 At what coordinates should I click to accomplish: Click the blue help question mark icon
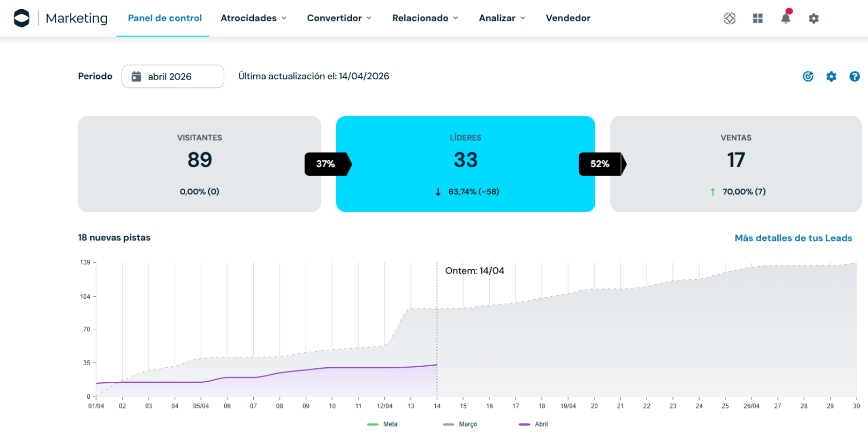(854, 76)
